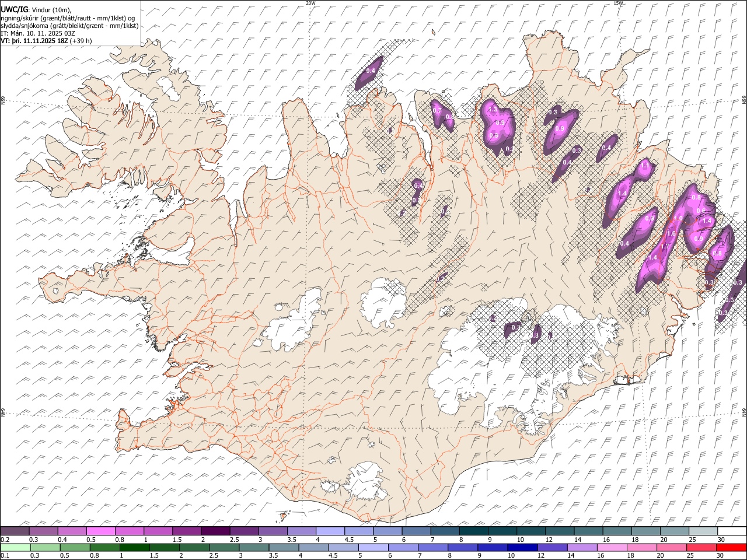This screenshot has width=747, height=560.
Task: Click the 'rigning/skúrir' legend description line
Action: click(68, 17)
